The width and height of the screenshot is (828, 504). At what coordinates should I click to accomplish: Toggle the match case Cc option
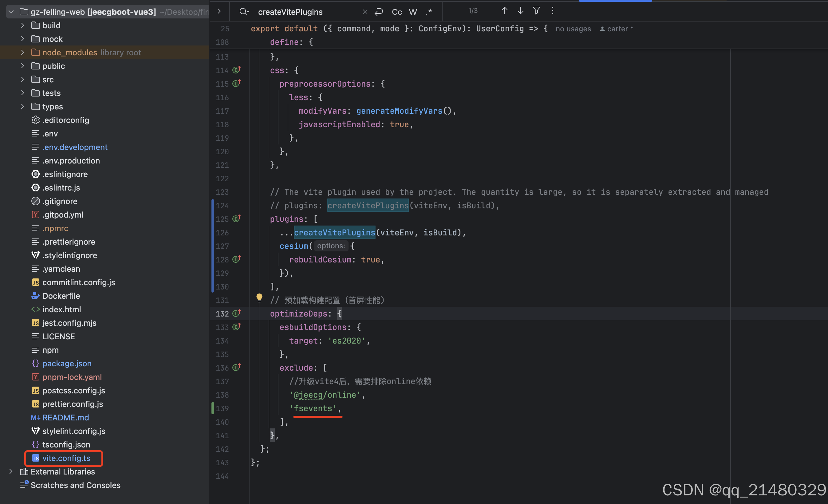click(x=396, y=12)
